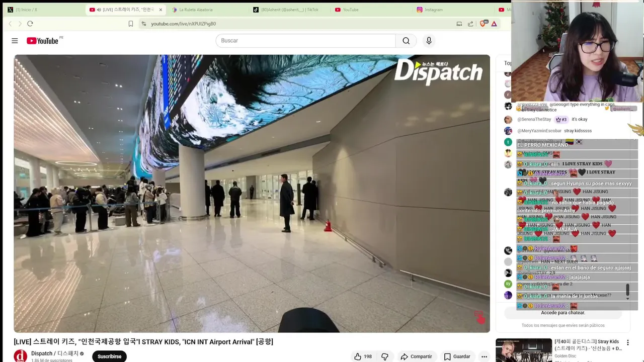Screen dimensions: 644x362
Task: Click Accede para chatear sign-in prompt
Action: (562, 313)
